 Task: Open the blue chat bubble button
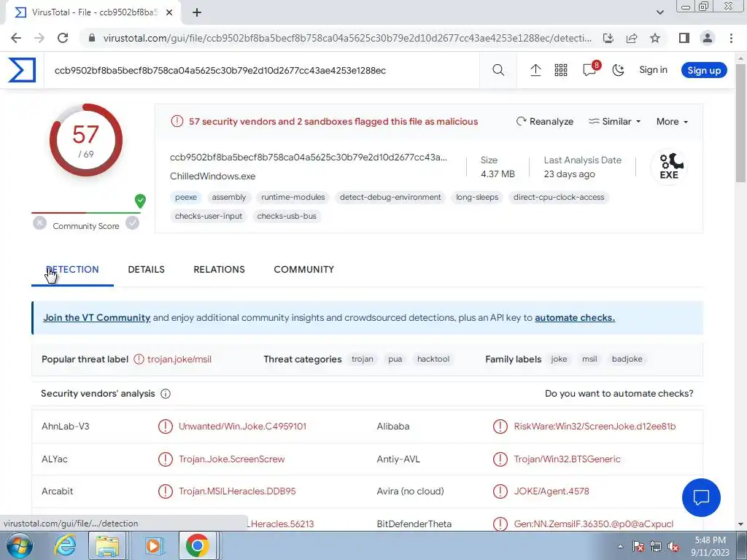click(701, 497)
